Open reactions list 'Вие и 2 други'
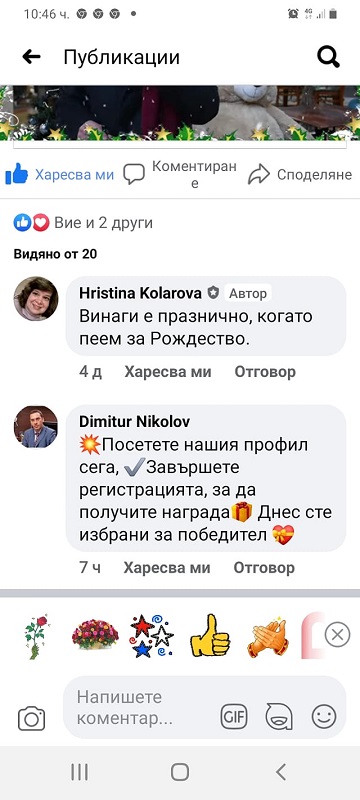360x800 pixels. point(83,223)
